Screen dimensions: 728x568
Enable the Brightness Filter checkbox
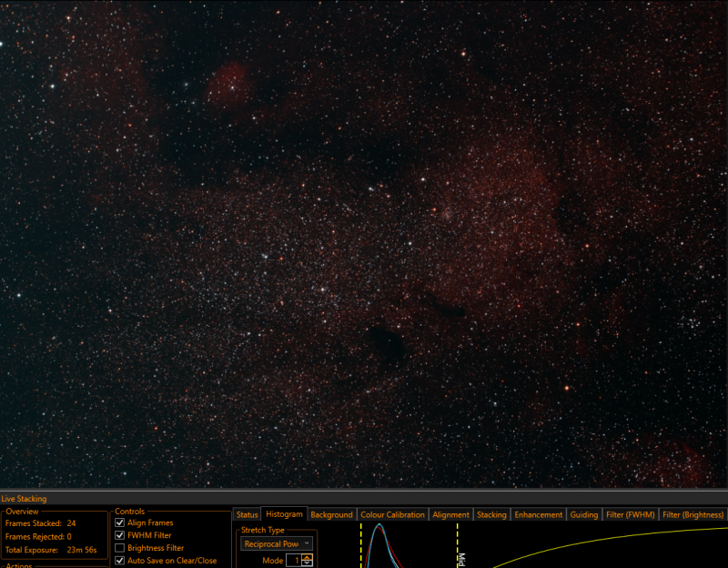tap(120, 548)
